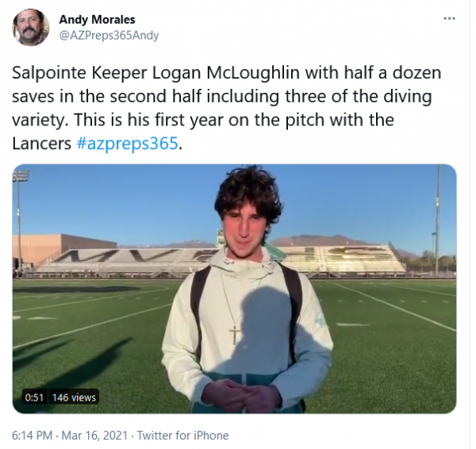The image size is (476, 449).
Task: Click the cross necklace in the video
Action: [235, 335]
